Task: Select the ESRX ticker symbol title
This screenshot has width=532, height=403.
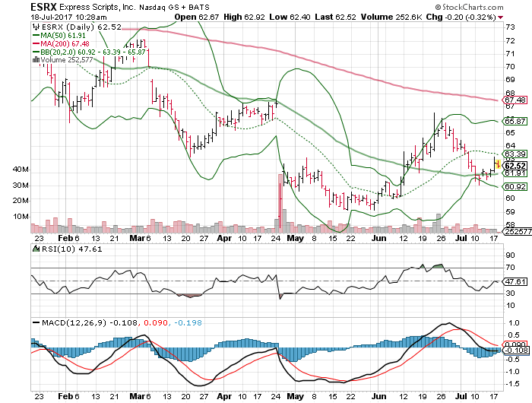Action: [44, 7]
